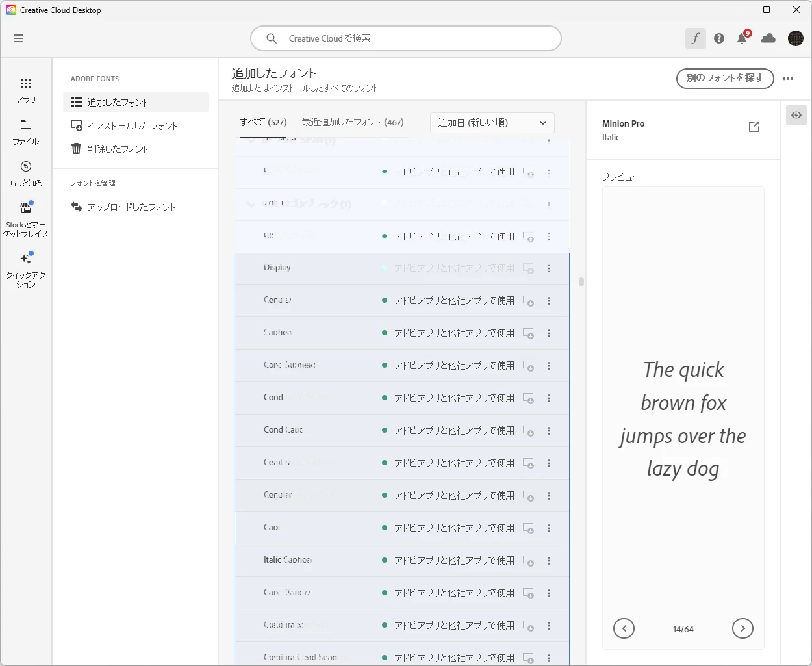Open Minion Pro in external page icon

click(x=754, y=127)
